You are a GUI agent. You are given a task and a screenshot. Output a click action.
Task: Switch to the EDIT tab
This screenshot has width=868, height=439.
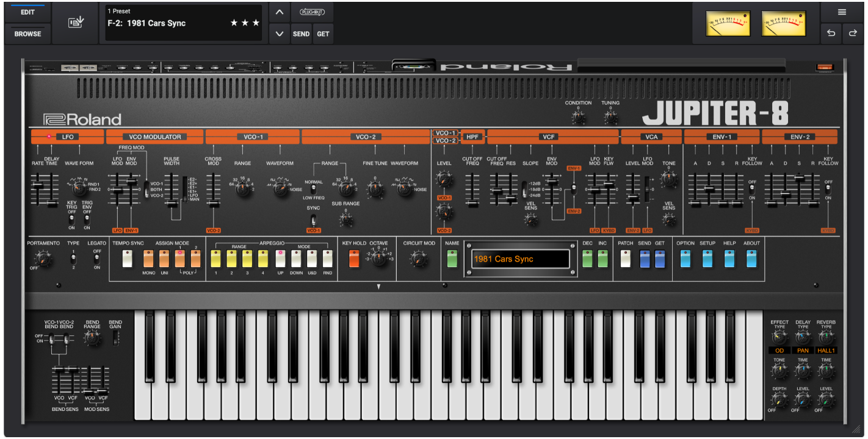pyautogui.click(x=27, y=12)
